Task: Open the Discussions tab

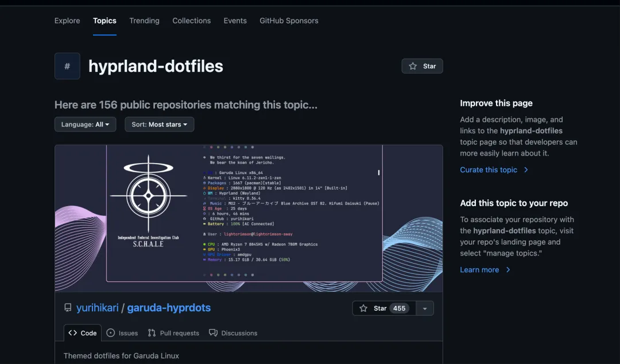Action: tap(233, 333)
